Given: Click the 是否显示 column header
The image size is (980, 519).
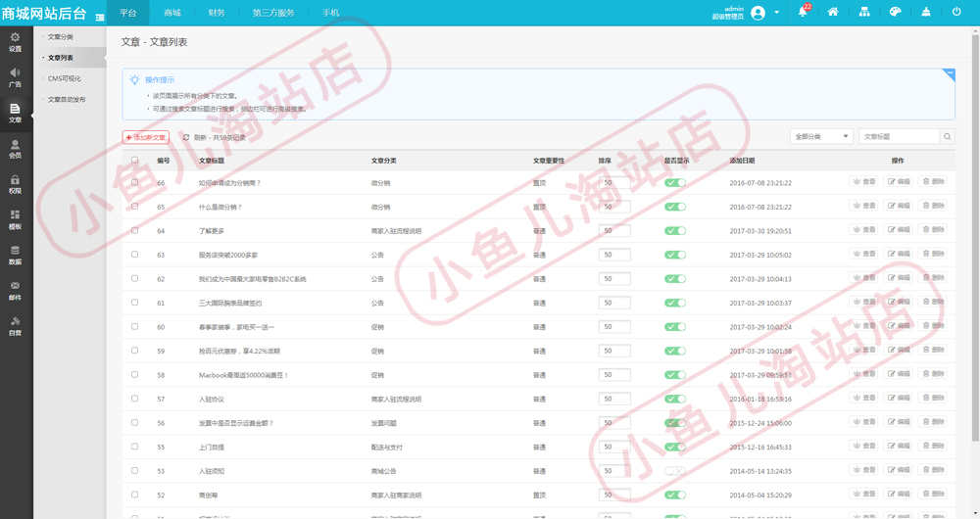Looking at the screenshot, I should point(676,161).
